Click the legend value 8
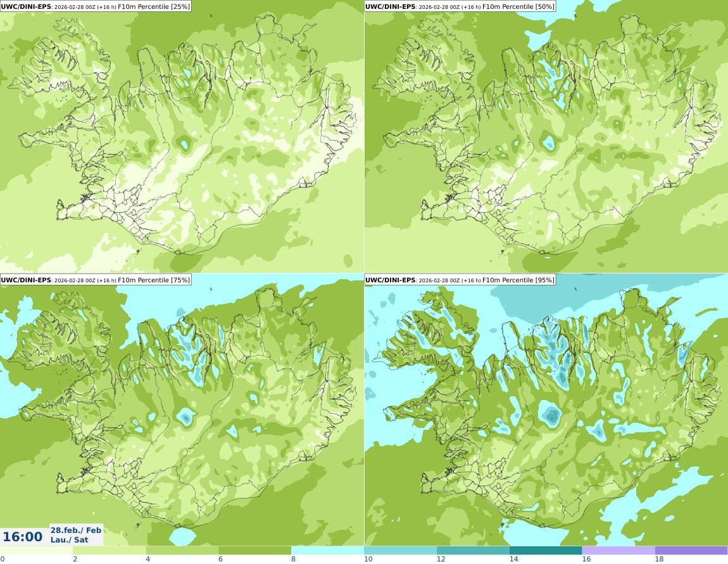Viewport: 728px width, 564px height. tap(294, 559)
